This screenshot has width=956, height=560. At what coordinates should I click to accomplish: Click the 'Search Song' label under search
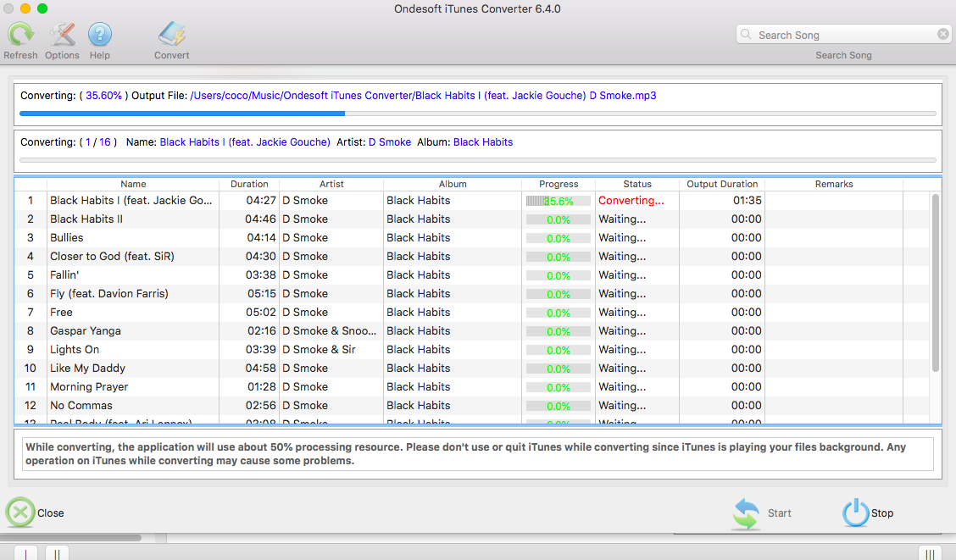pos(844,55)
